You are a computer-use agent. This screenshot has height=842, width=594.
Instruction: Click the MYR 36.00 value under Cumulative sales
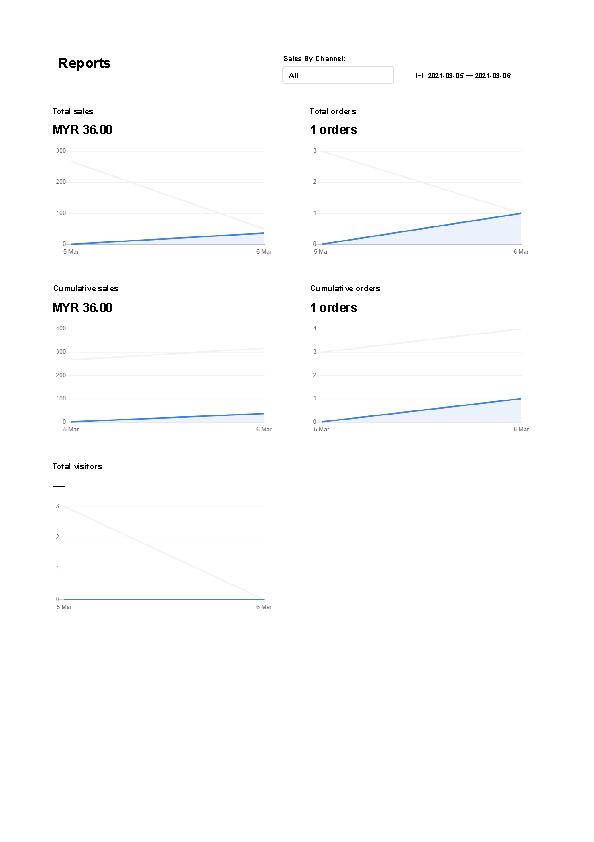[82, 308]
